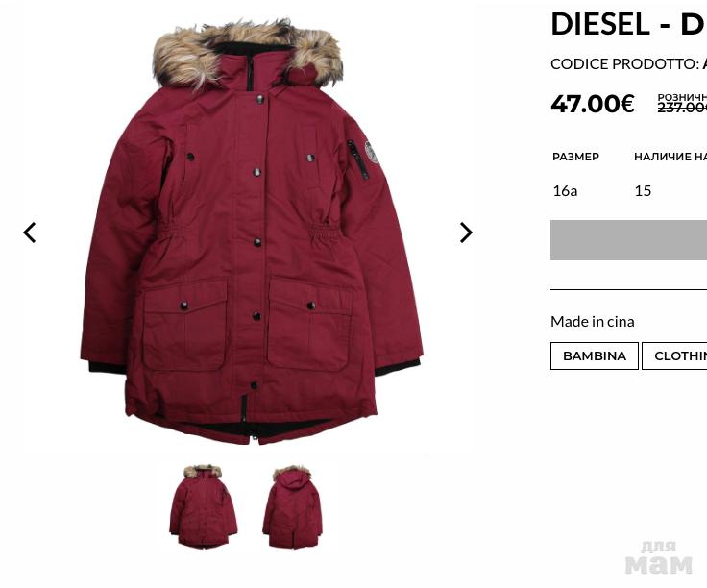Click the availability quantity 15

pyautogui.click(x=643, y=191)
